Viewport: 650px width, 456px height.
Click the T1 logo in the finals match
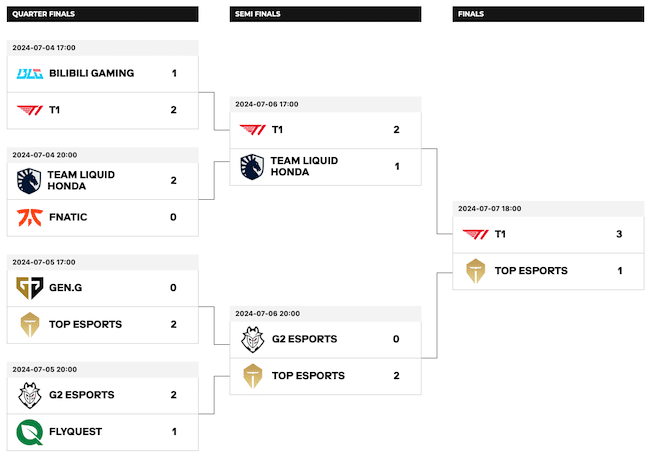tap(475, 234)
